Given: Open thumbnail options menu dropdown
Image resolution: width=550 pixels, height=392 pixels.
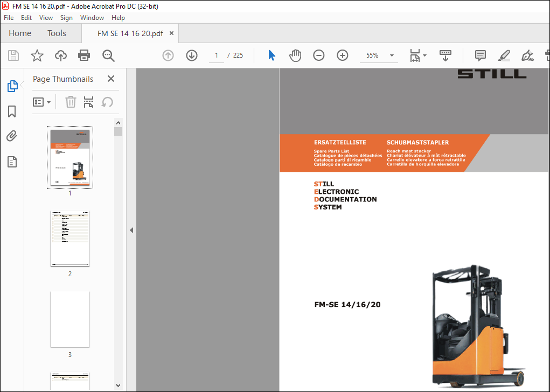Looking at the screenshot, I should [x=41, y=102].
